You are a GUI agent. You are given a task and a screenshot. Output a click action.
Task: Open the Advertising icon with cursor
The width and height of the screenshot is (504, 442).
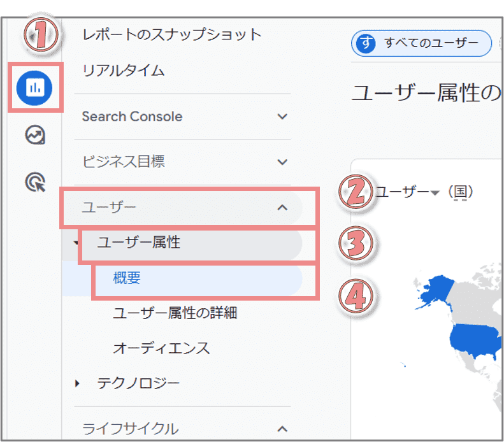pyautogui.click(x=35, y=182)
